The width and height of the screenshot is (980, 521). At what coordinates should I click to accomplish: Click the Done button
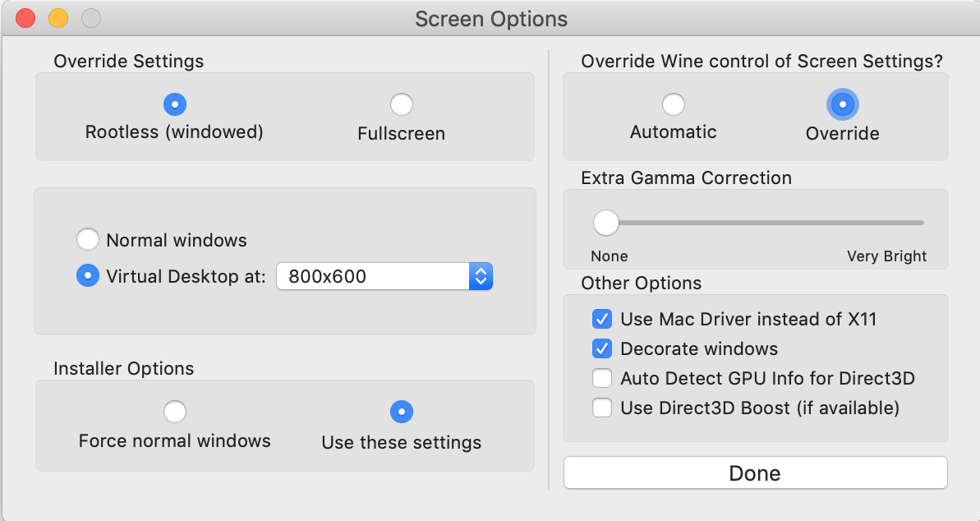point(755,473)
